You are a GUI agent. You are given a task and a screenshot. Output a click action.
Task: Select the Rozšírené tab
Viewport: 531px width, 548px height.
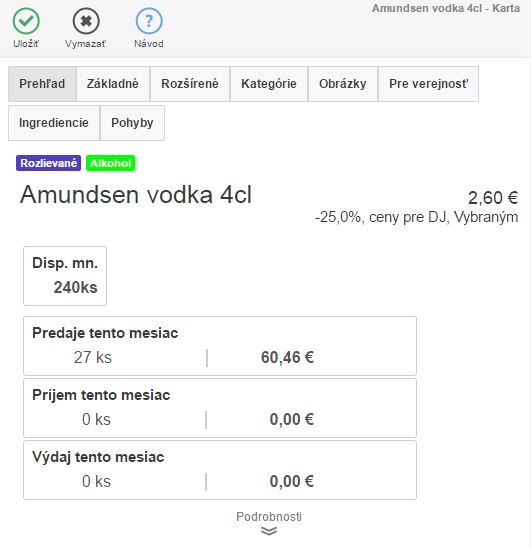tap(190, 84)
